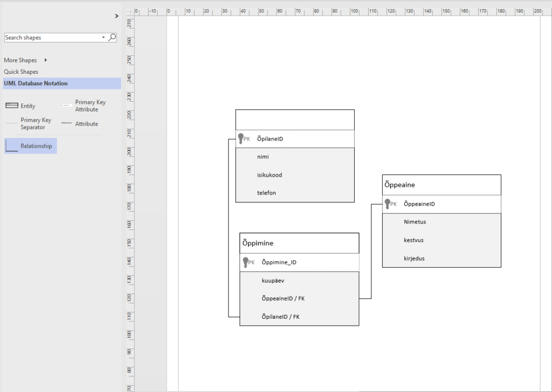Click the key icon beside ÕppeaineID
The height and width of the screenshot is (392, 552).
[388, 204]
